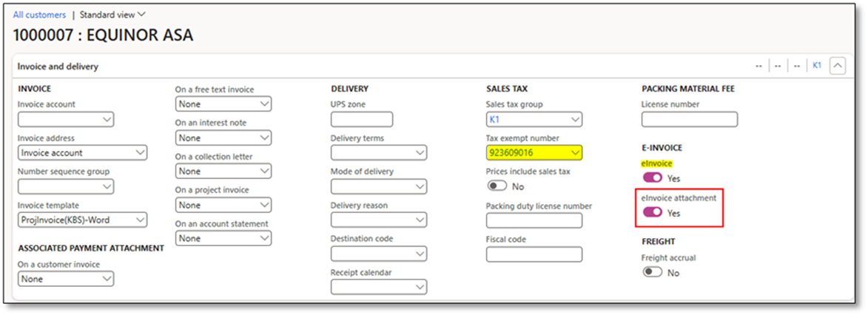Viewport: 868px width, 315px height.
Task: Click the Fiscal code input field
Action: point(534,254)
